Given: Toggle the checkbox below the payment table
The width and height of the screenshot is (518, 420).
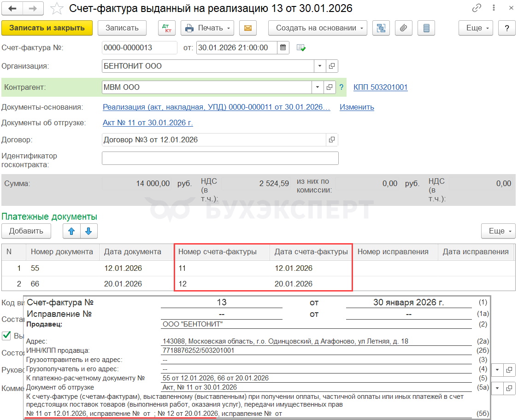Looking at the screenshot, I should (6, 336).
